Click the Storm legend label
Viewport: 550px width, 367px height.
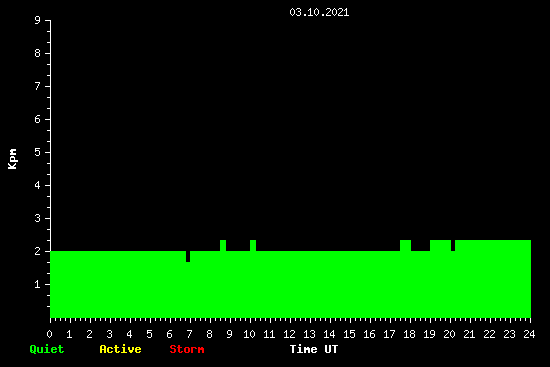click(187, 349)
